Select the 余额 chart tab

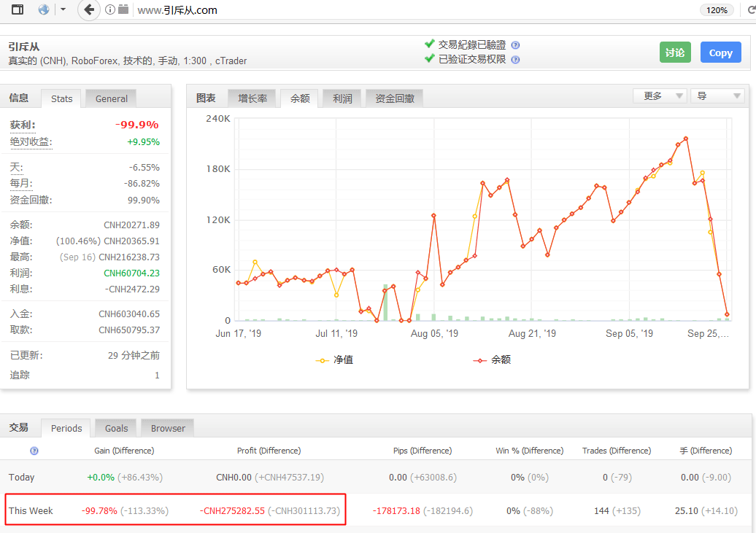tap(300, 98)
